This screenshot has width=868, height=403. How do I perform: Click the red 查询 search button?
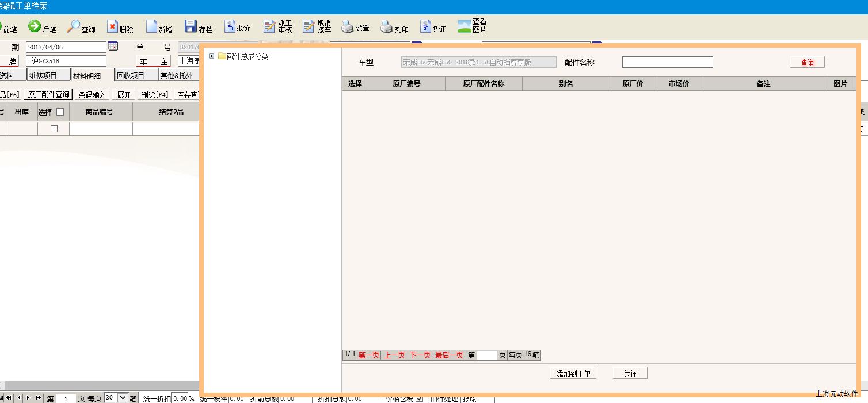807,62
